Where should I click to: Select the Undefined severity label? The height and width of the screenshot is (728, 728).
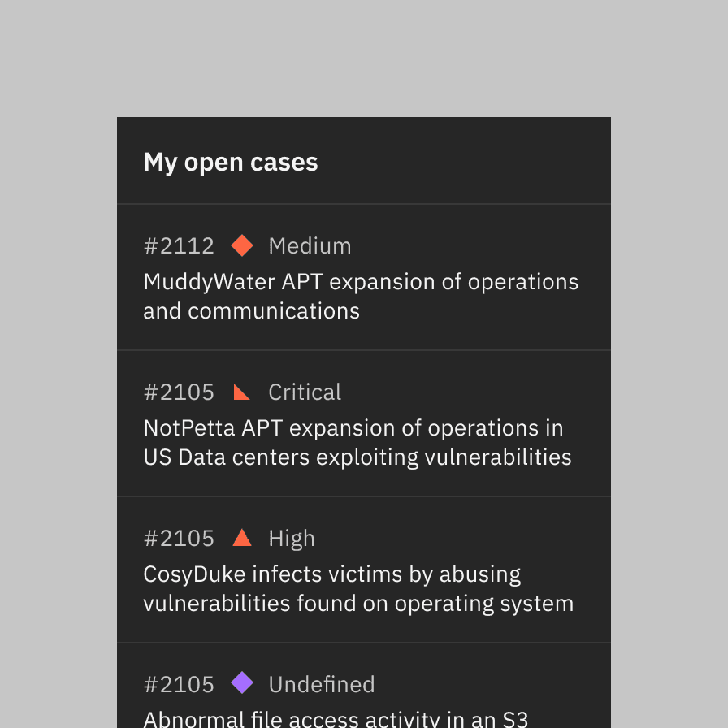pos(322,684)
